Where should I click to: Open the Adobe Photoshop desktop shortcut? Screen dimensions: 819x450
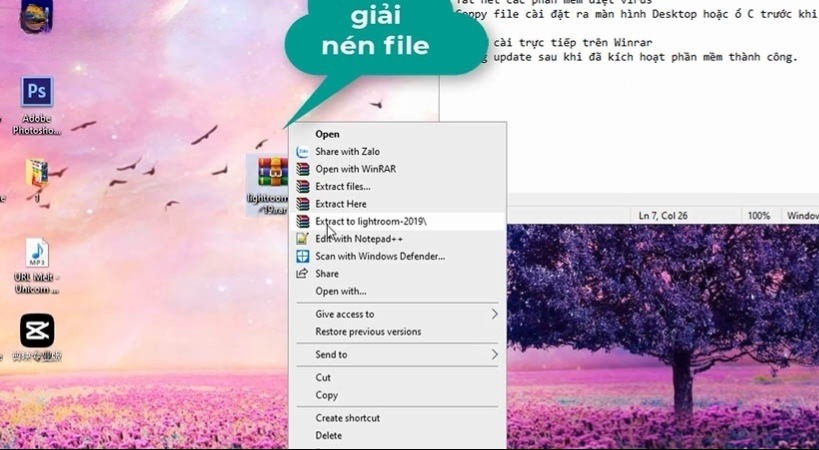tap(37, 105)
